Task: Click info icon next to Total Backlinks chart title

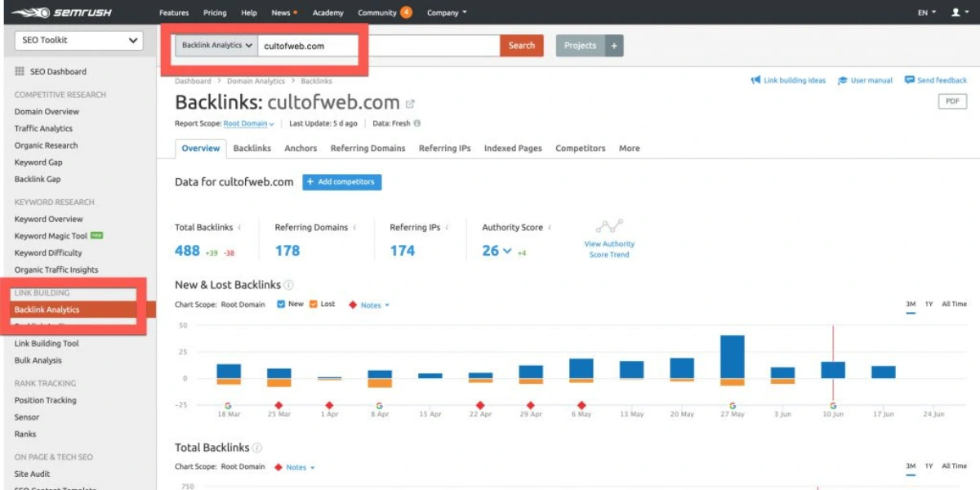Action: pos(257,448)
